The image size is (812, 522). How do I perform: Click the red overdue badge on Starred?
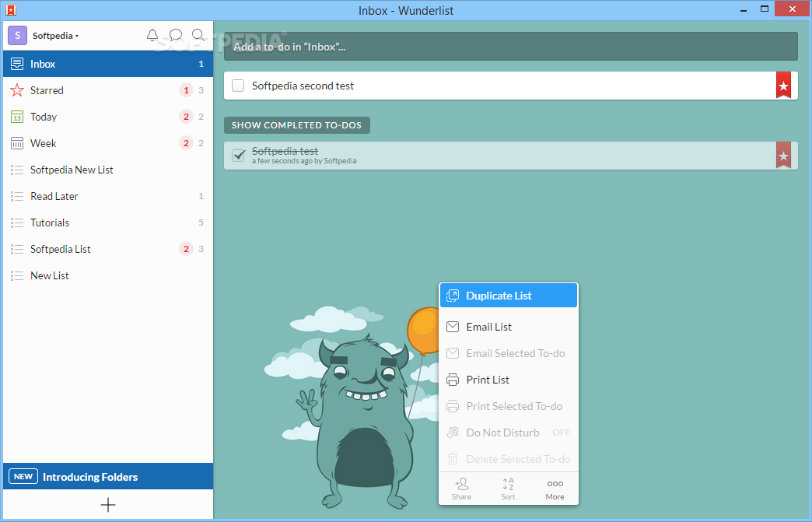pyautogui.click(x=187, y=90)
